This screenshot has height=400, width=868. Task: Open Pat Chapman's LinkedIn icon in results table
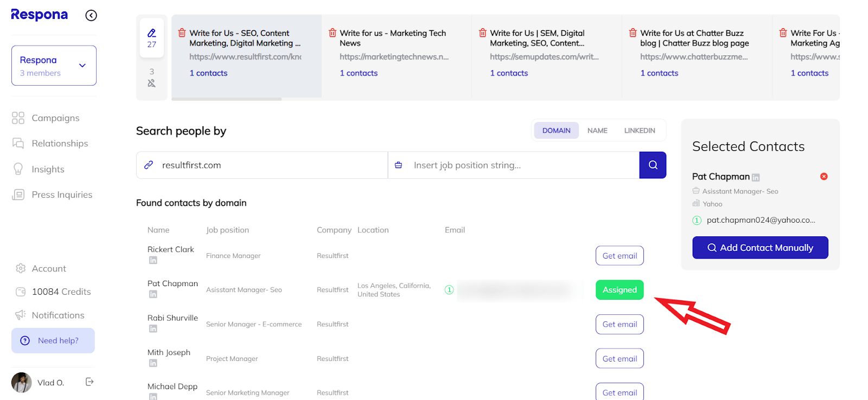point(153,294)
